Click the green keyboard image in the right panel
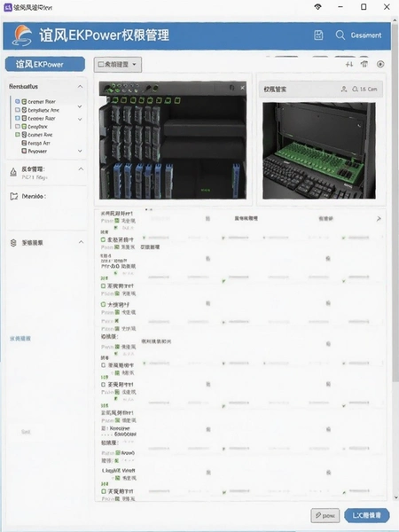Image resolution: width=399 pixels, height=532 pixels. (319, 151)
